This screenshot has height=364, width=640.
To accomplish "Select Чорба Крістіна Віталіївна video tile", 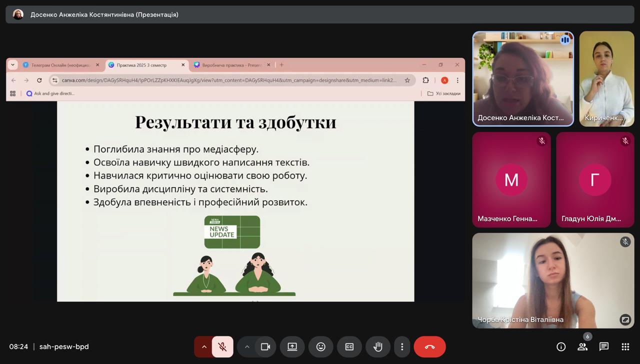I will (x=546, y=280).
